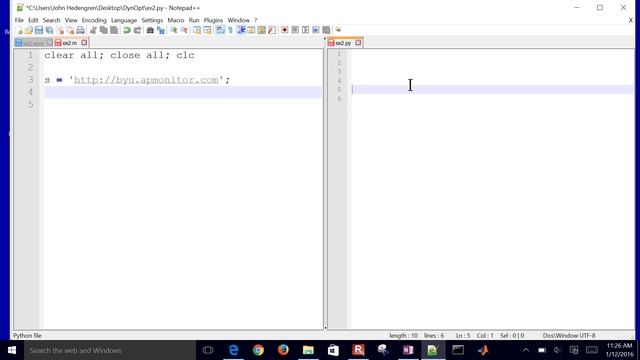Start macro recording with the red record icon

[x=284, y=30]
